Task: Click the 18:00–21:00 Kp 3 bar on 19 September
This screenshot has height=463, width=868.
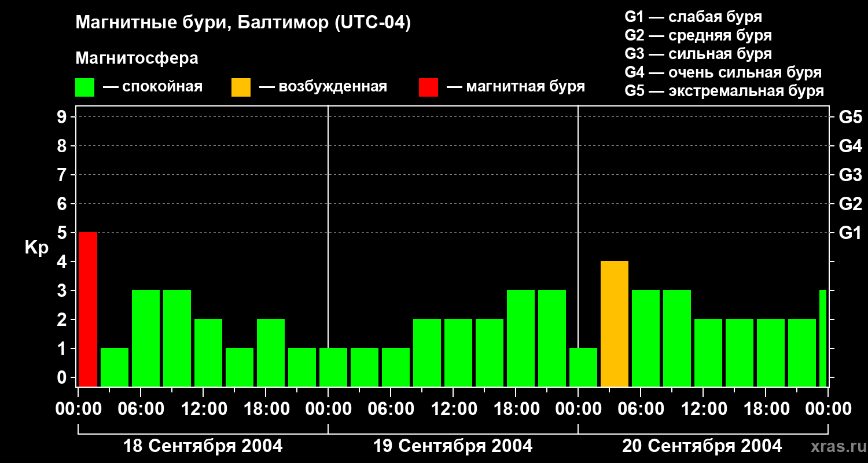Action: click(521, 339)
